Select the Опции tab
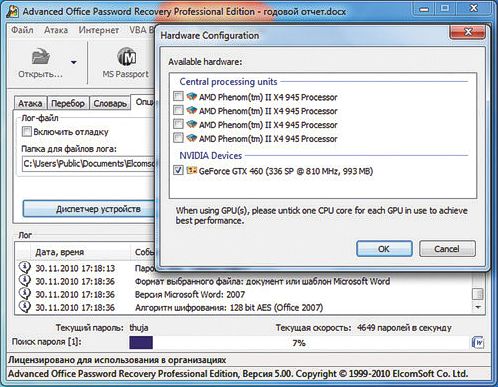 tap(144, 102)
